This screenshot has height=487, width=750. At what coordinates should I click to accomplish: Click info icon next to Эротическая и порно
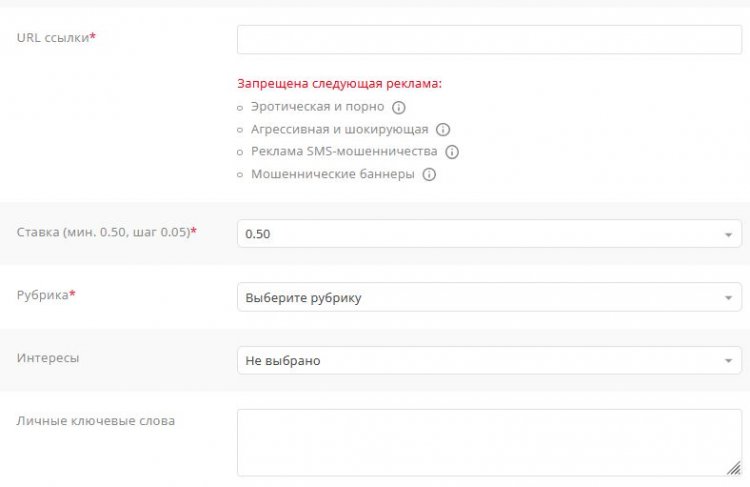(398, 107)
